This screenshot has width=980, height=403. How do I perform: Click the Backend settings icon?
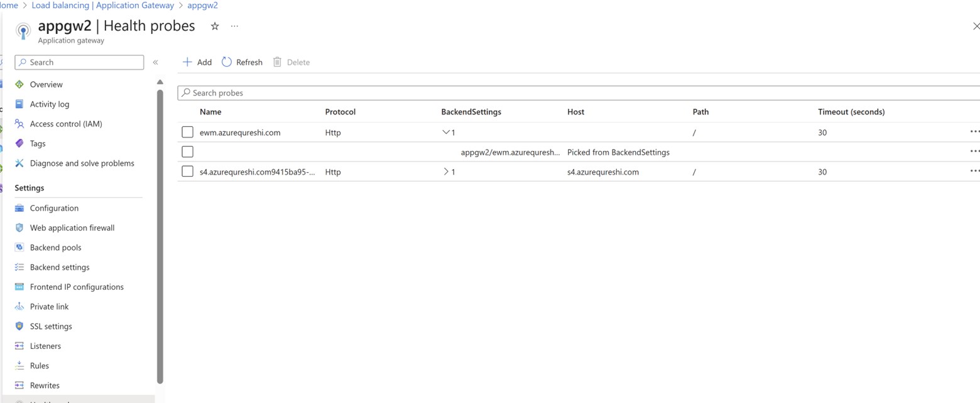19,267
